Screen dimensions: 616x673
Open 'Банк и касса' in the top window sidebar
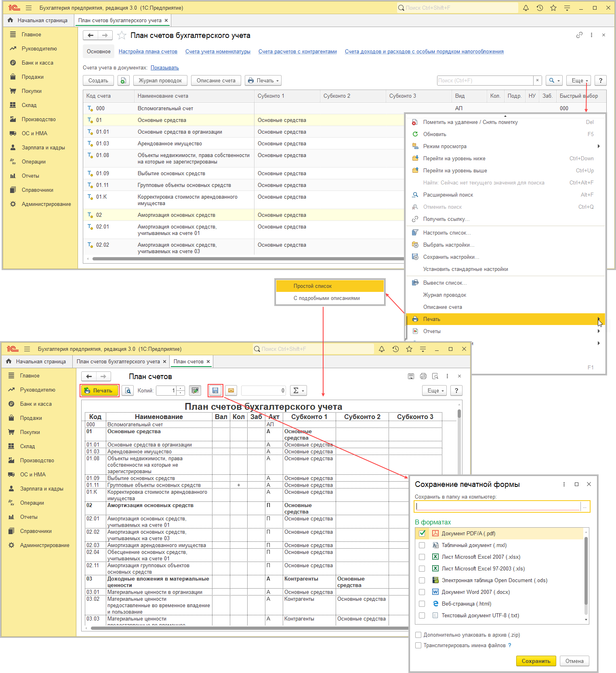38,63
